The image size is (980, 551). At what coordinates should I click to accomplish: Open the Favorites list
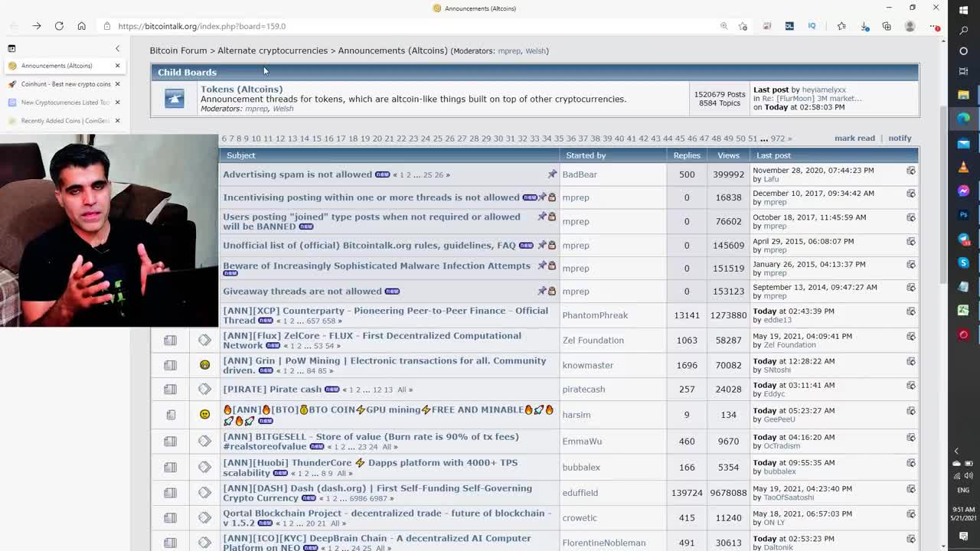click(x=841, y=26)
